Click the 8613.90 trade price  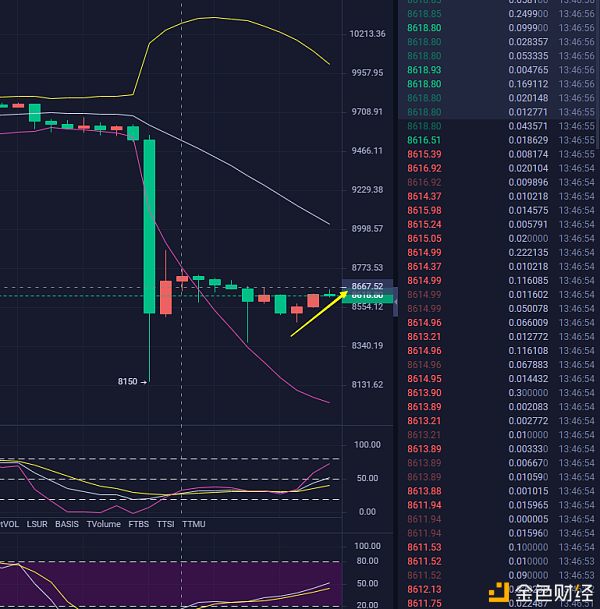click(424, 393)
